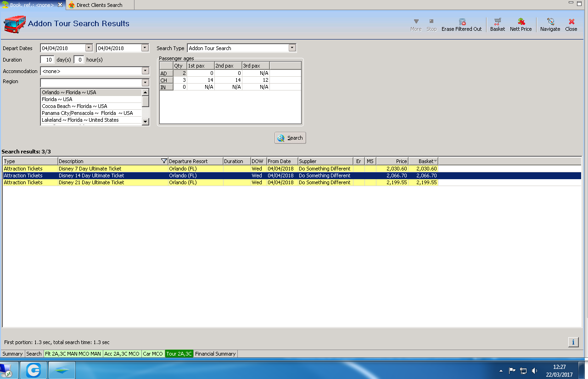Click the blue G taskbar application icon
588x379 pixels.
(x=34, y=370)
